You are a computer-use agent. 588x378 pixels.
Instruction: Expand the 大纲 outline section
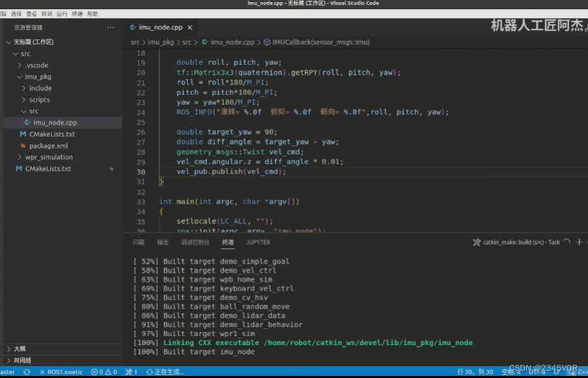(20, 349)
